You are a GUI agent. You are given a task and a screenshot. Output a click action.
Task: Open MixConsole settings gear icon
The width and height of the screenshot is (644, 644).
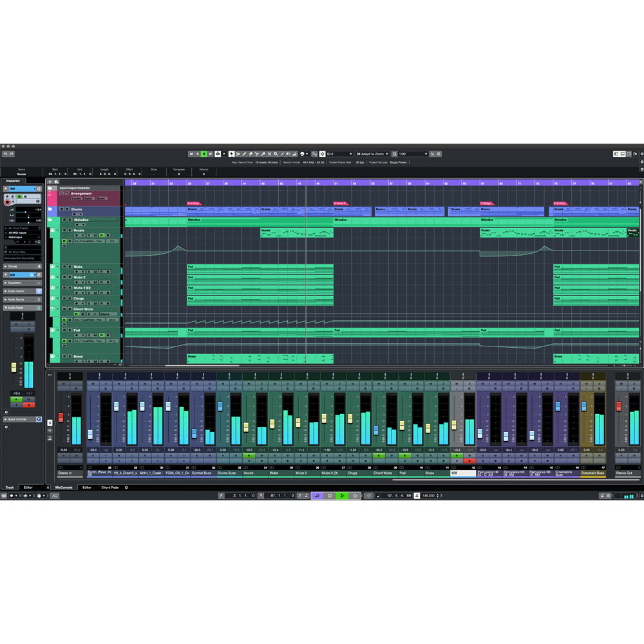[x=126, y=488]
